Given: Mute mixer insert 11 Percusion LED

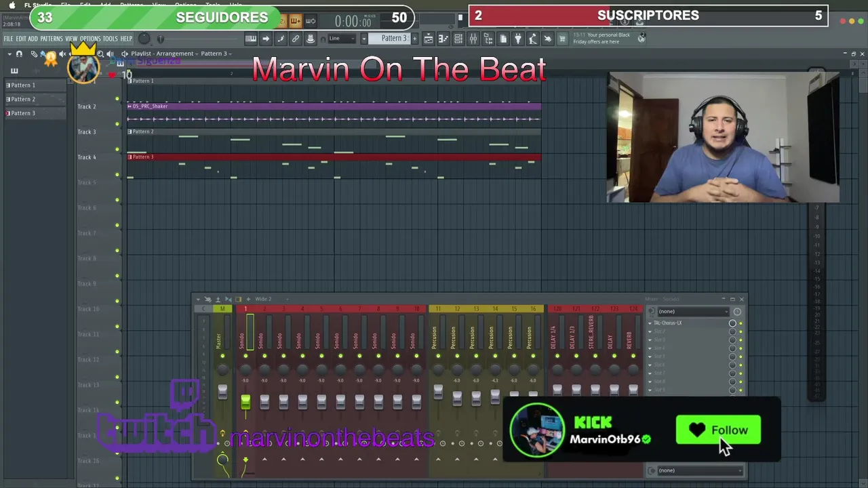Looking at the screenshot, I should point(438,356).
